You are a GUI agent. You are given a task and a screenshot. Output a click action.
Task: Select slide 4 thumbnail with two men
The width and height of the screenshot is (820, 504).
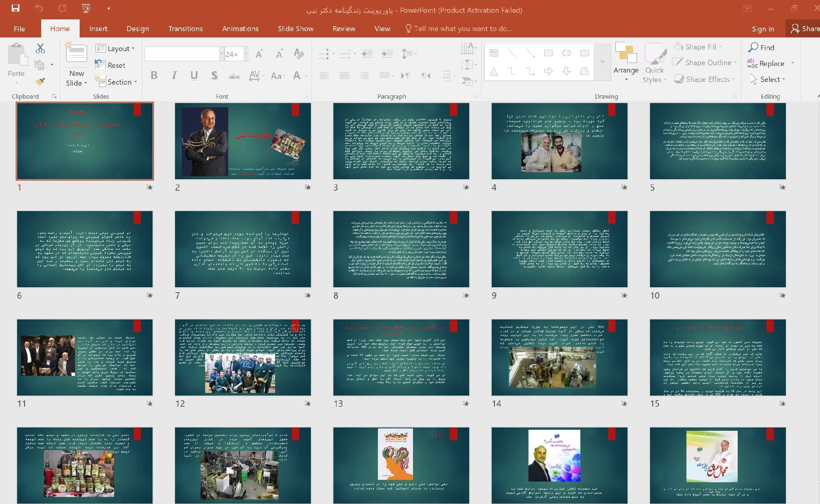(x=559, y=141)
